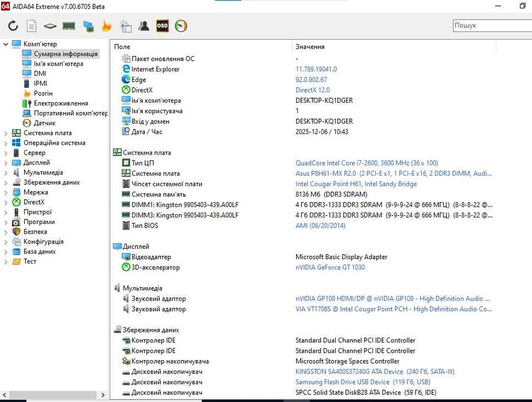
Task: Open the OSD panel icon
Action: (162, 26)
